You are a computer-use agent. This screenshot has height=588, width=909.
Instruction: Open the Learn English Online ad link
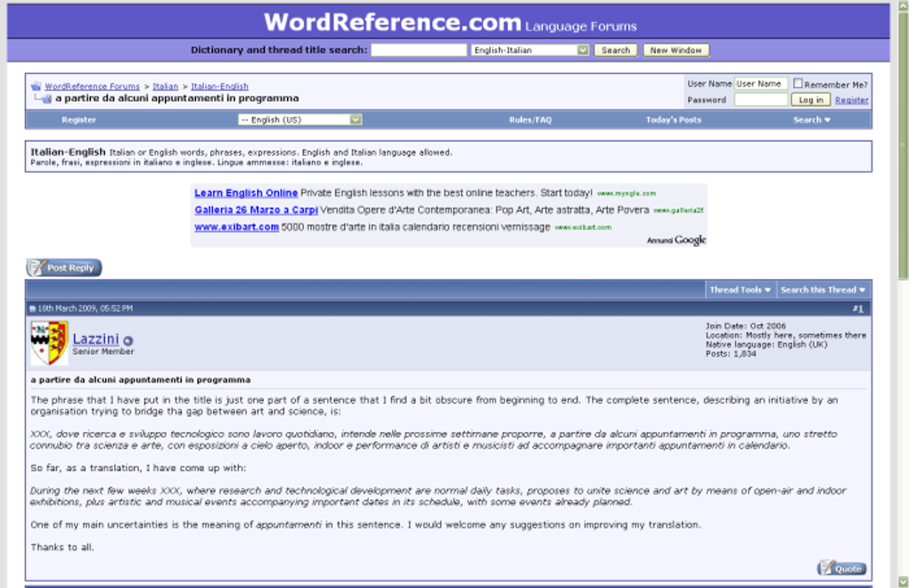click(246, 193)
